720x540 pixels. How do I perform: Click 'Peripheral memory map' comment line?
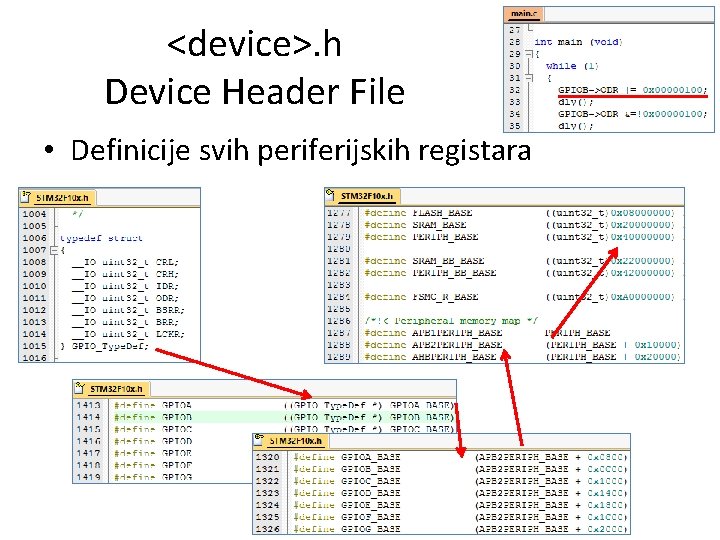[451, 321]
